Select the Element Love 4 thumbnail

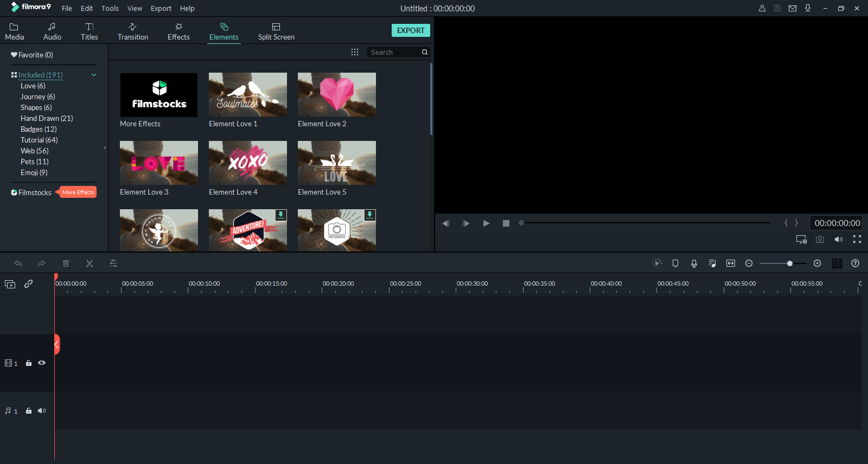pyautogui.click(x=248, y=163)
